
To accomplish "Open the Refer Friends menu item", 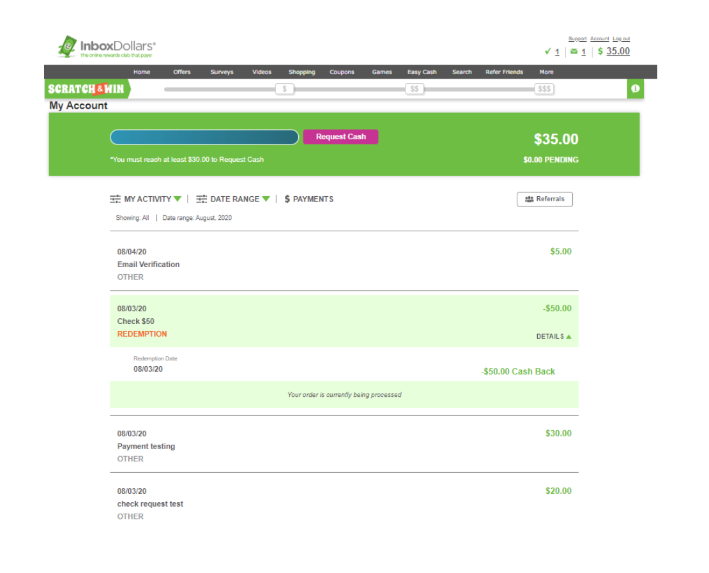I will [x=504, y=72].
